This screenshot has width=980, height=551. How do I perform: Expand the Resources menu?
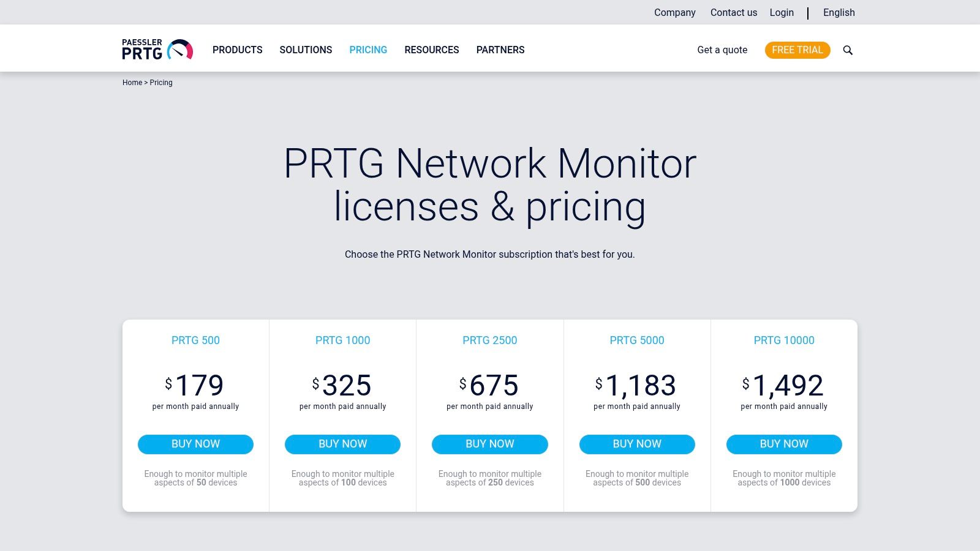[431, 50]
